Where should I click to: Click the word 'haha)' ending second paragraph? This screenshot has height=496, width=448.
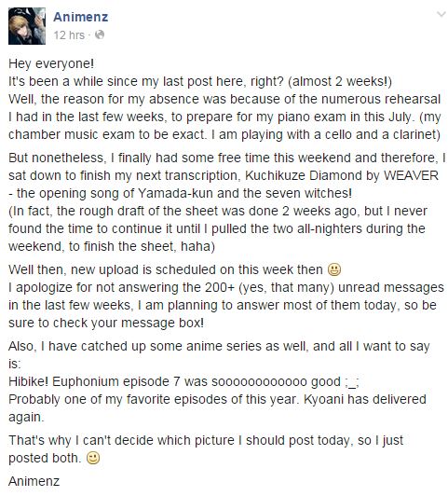pyautogui.click(x=197, y=246)
